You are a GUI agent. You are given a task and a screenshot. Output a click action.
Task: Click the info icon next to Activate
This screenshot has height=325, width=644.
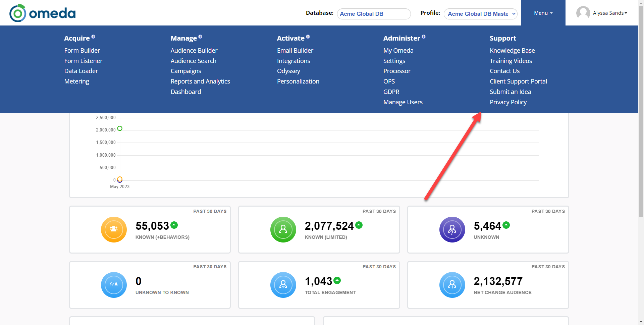click(308, 37)
